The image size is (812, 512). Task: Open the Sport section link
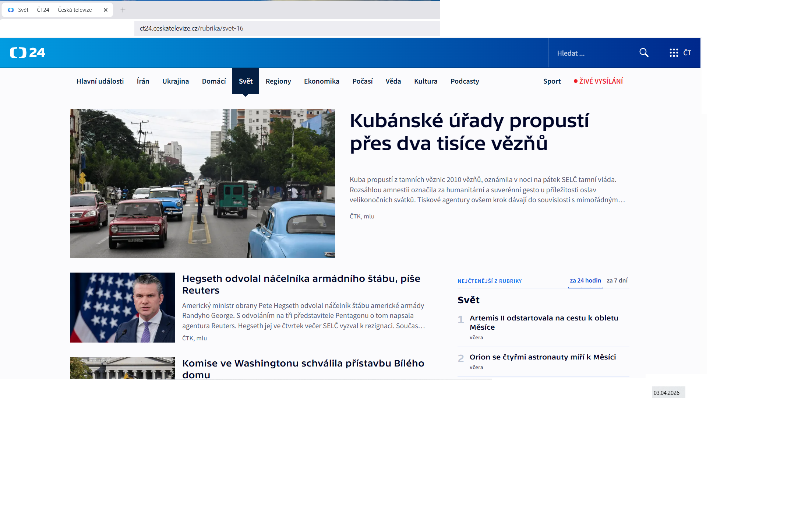(552, 81)
